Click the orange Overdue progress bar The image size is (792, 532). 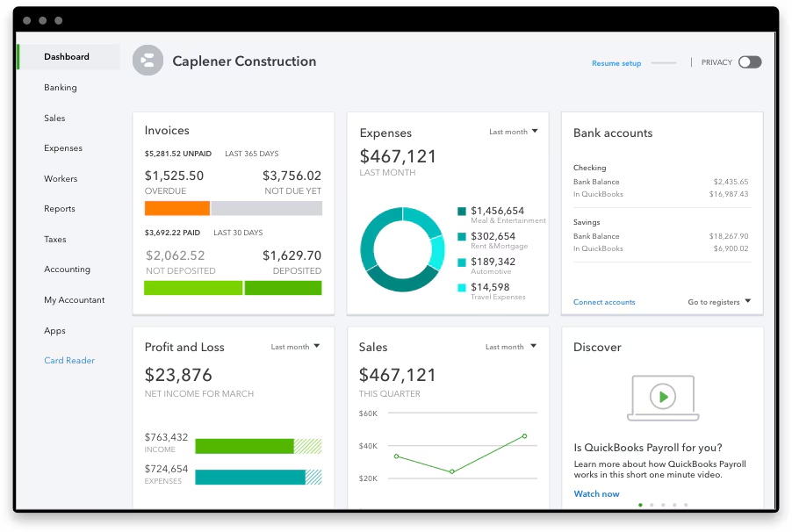176,208
